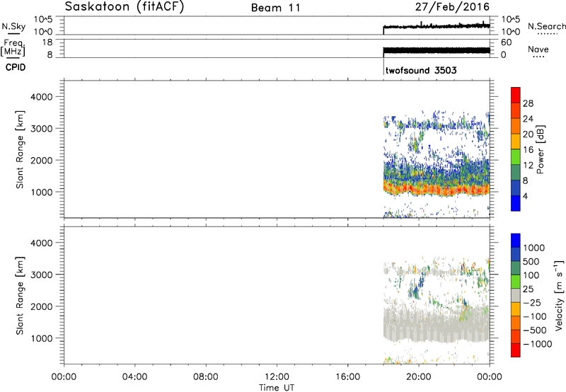
Task: Click the '4000' tick label of power panel
Action: pos(42,97)
